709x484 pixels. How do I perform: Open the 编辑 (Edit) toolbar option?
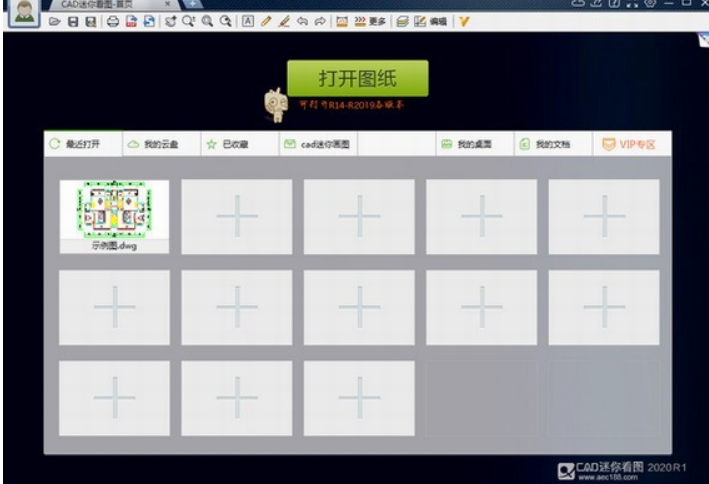pyautogui.click(x=431, y=21)
